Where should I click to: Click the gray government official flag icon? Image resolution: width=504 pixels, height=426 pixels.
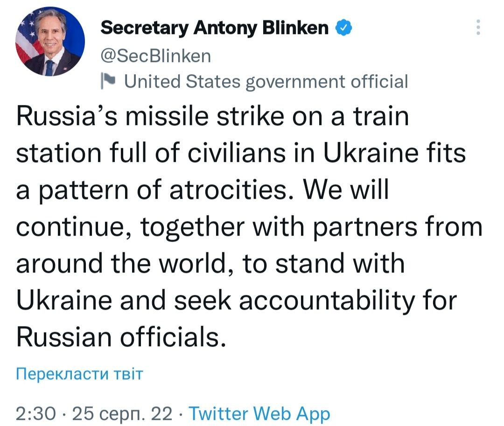[107, 82]
